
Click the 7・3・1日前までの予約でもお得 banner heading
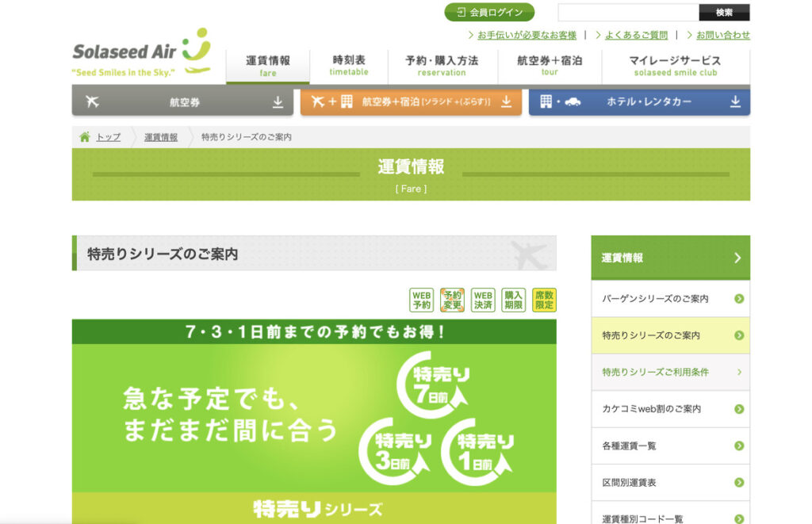(x=314, y=332)
